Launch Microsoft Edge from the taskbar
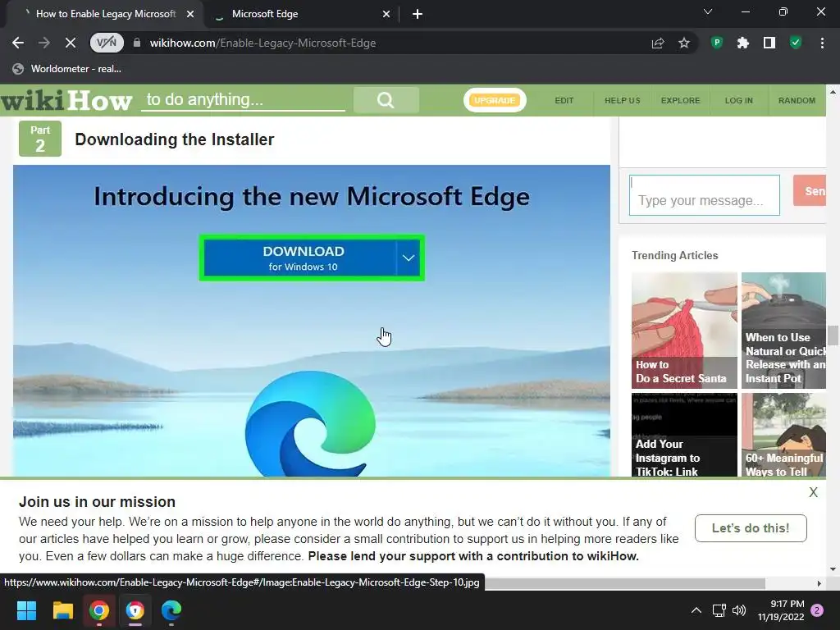This screenshot has width=840, height=630. (171, 610)
